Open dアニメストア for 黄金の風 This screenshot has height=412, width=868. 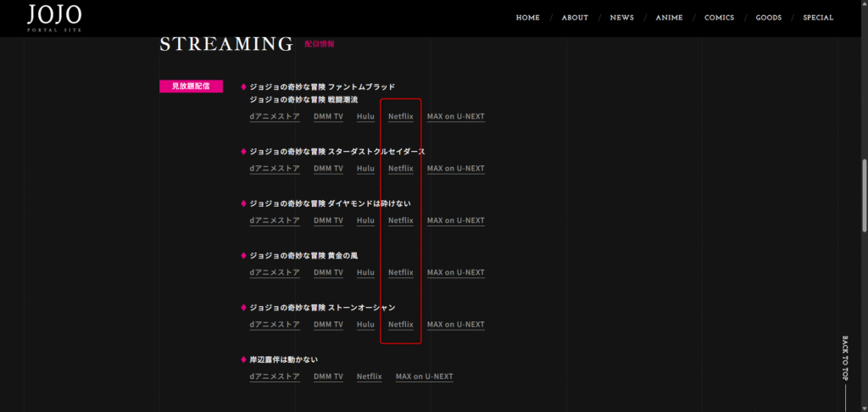point(275,273)
